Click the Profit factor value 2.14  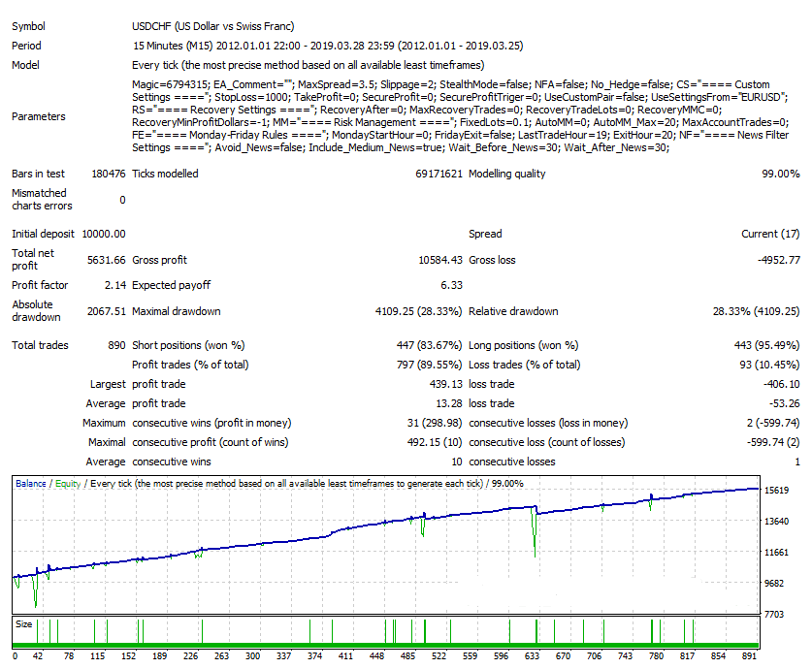pyautogui.click(x=114, y=285)
